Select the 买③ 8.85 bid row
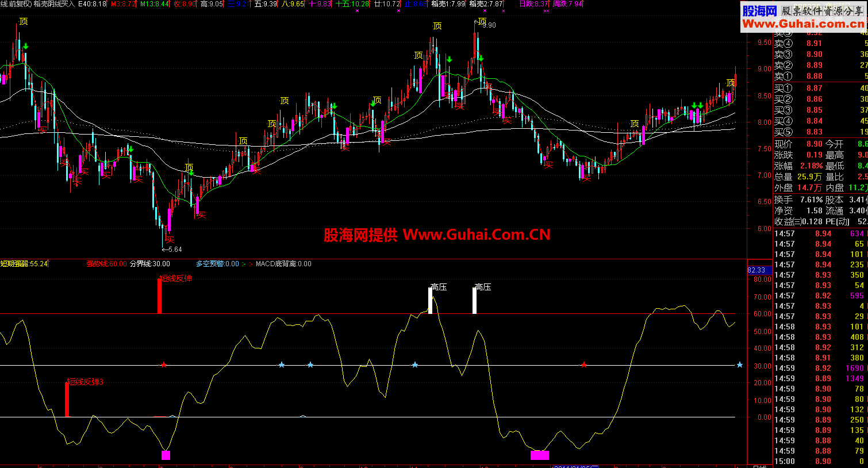 point(821,110)
